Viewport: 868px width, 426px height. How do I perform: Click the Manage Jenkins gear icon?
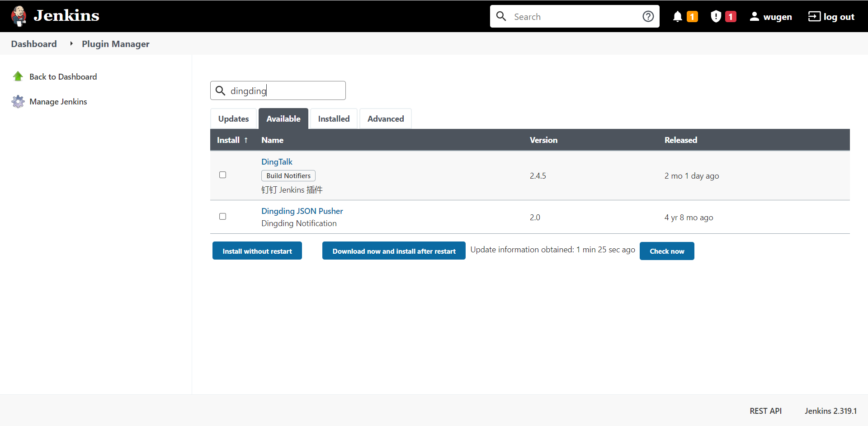[18, 101]
